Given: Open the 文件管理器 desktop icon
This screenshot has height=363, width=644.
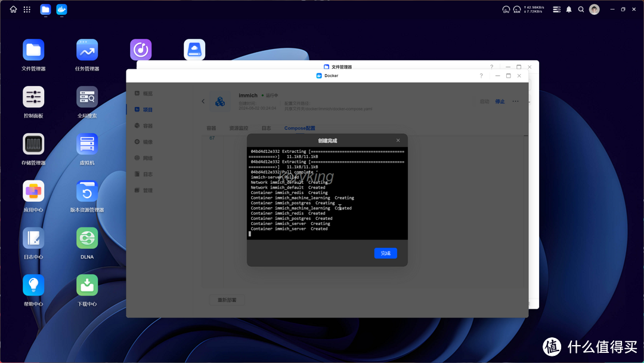Looking at the screenshot, I should pos(33,50).
